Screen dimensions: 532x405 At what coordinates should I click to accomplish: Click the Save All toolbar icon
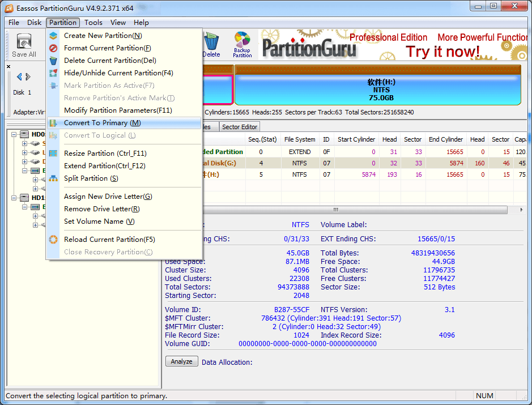[x=24, y=45]
